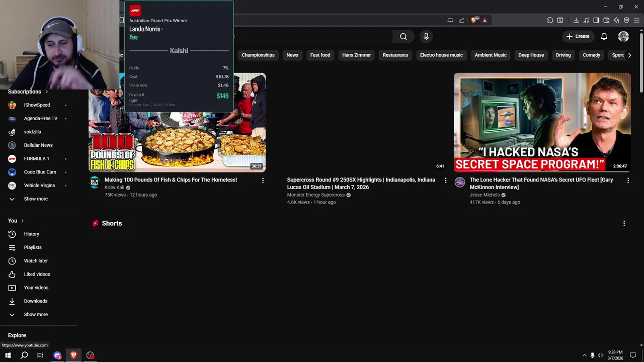Click Windows Start button

(8, 355)
